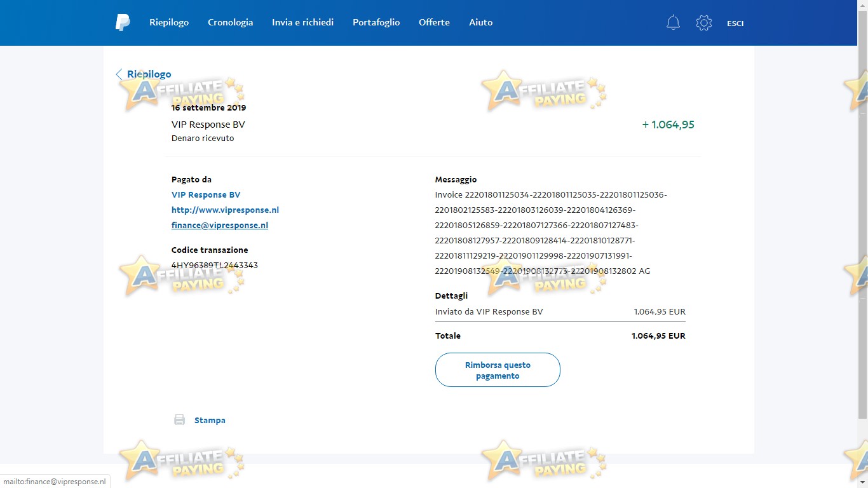This screenshot has width=868, height=488.
Task: Email finance@vipresponse.nl via link
Action: pyautogui.click(x=220, y=226)
